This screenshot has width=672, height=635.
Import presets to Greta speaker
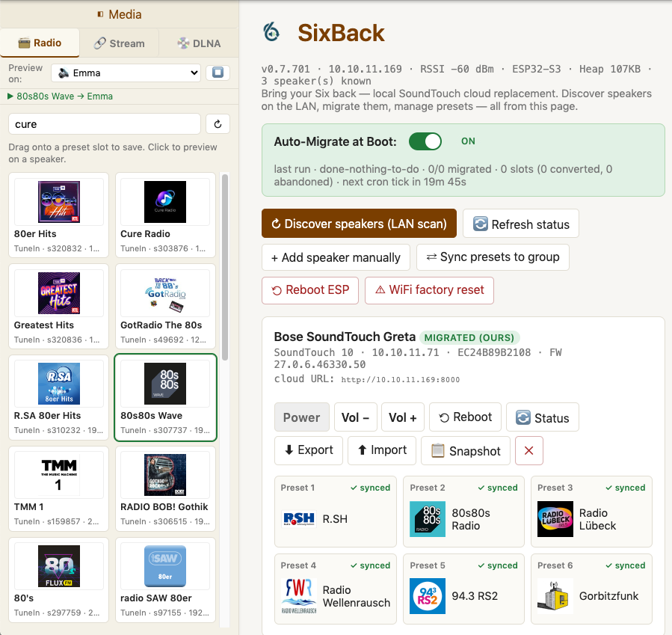point(382,450)
